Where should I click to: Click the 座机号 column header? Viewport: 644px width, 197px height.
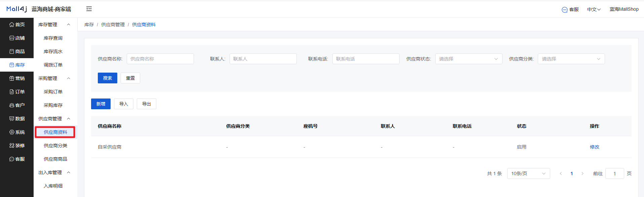[x=311, y=126]
